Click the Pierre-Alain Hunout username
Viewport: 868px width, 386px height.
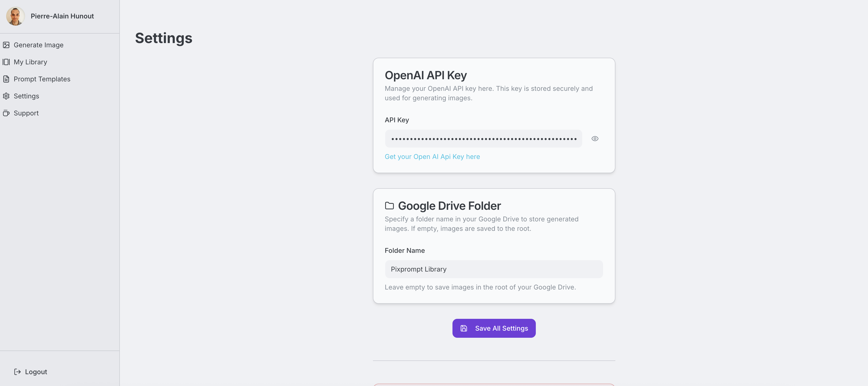(x=62, y=16)
